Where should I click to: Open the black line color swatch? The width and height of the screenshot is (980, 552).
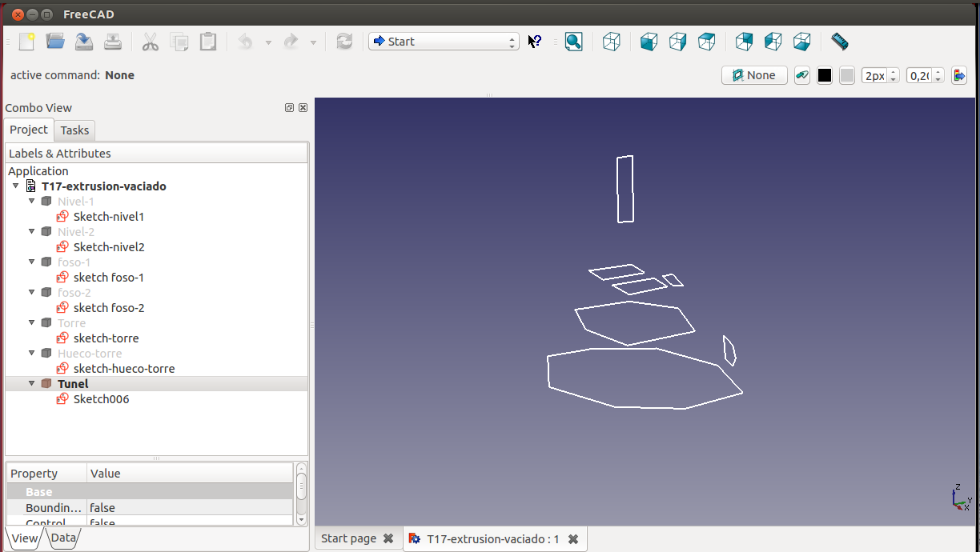pos(825,75)
